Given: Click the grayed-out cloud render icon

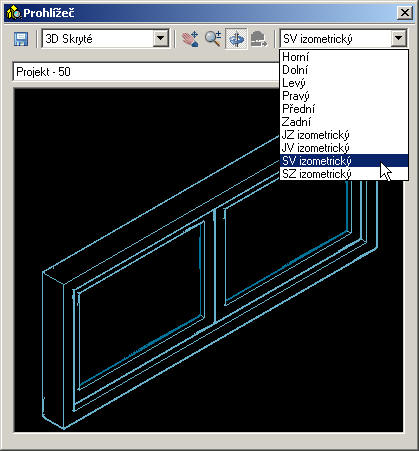Looking at the screenshot, I should 259,39.
